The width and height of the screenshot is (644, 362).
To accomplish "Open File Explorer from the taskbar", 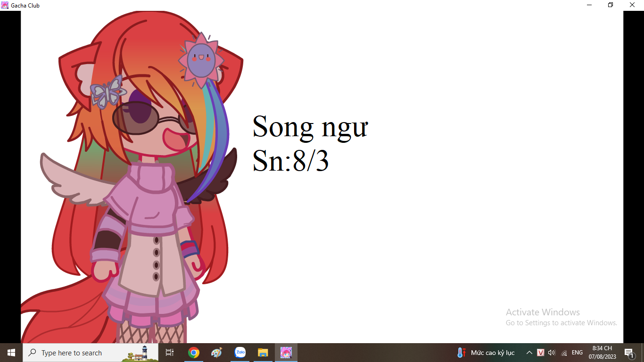I will (x=263, y=353).
